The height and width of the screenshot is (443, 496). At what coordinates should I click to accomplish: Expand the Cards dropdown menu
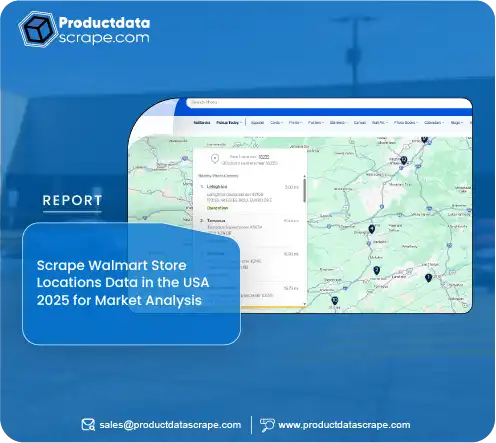pos(276,123)
